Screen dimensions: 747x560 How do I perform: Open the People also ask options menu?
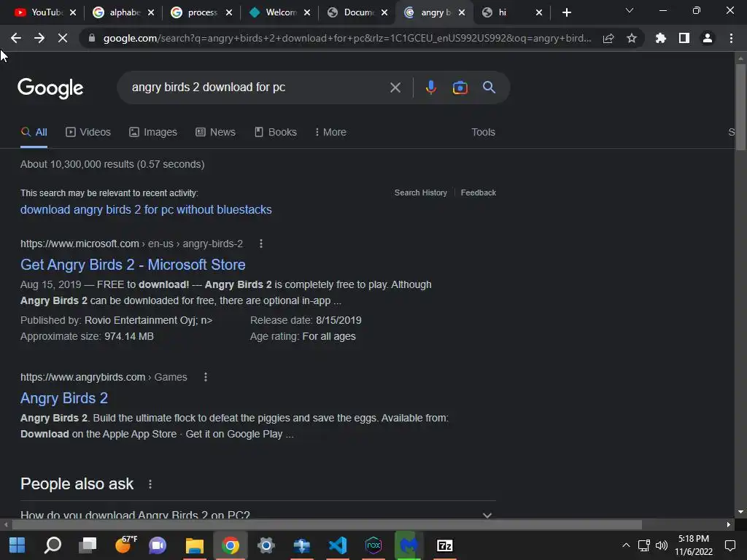[150, 484]
